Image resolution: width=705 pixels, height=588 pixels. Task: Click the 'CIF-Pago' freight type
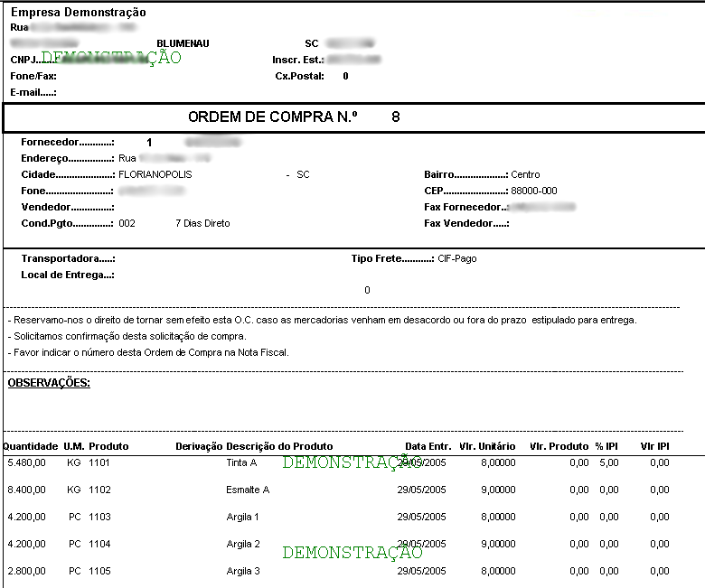[456, 258]
